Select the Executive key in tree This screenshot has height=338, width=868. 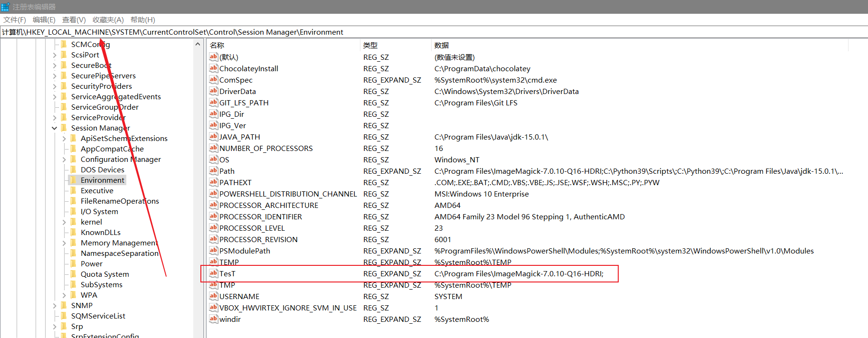(x=97, y=190)
